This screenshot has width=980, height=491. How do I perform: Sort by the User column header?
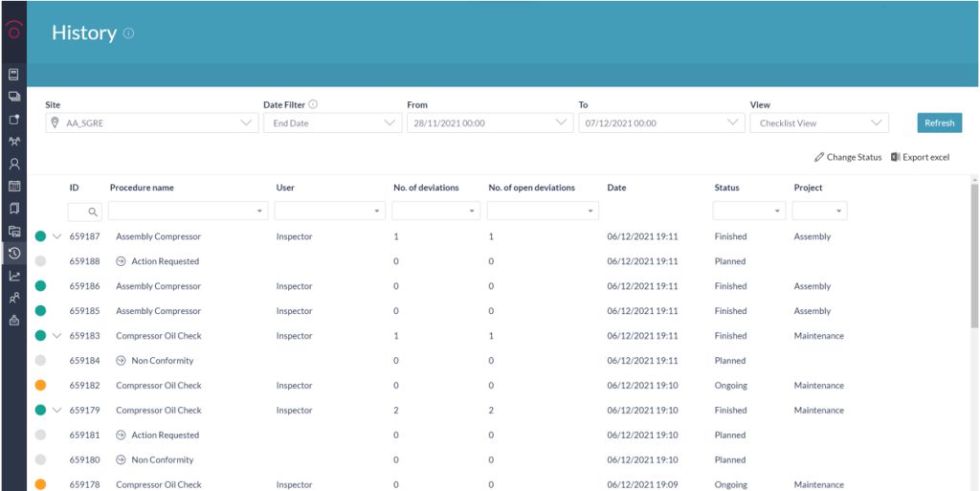click(x=285, y=188)
